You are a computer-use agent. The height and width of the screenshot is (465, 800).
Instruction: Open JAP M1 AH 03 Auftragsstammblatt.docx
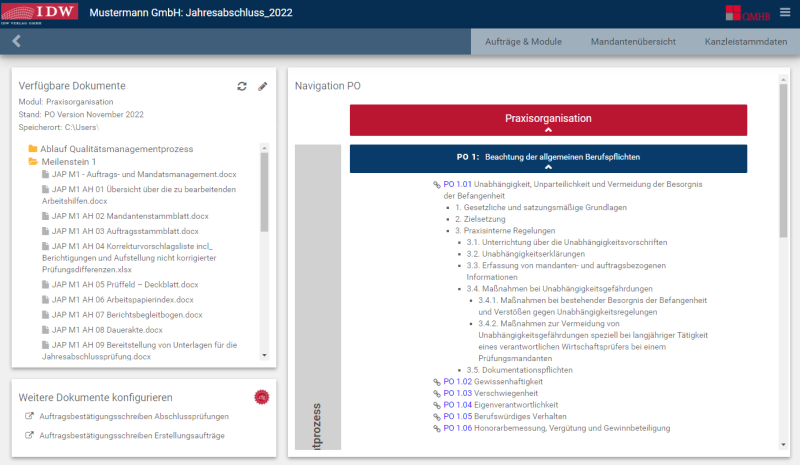120,231
